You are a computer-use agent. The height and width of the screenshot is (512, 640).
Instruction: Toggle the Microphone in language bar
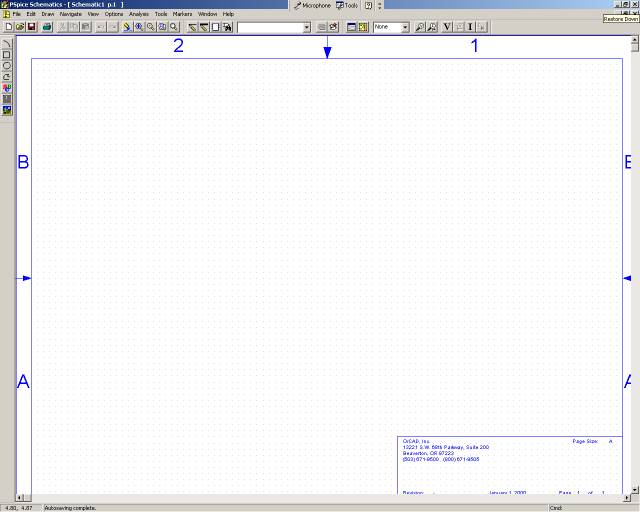point(311,5)
